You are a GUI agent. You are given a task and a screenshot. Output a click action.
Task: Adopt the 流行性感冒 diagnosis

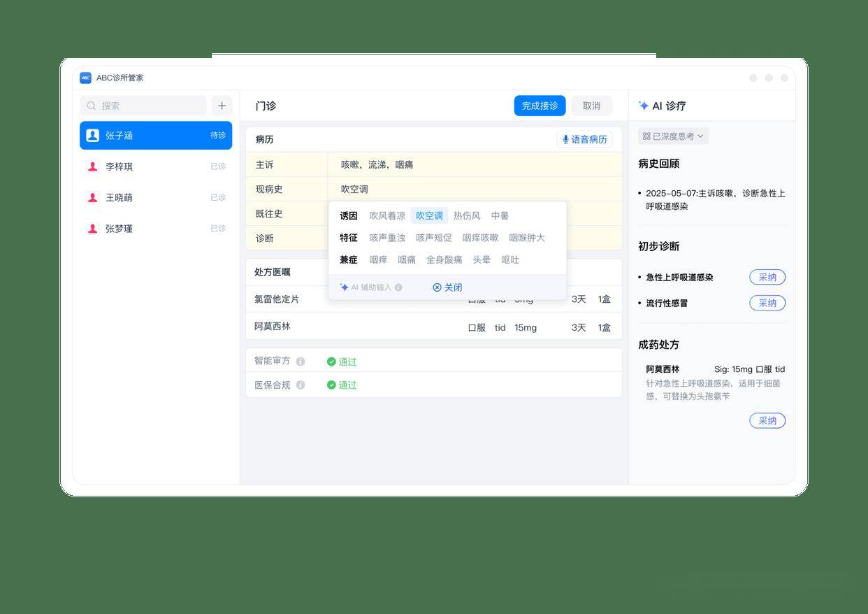tap(767, 303)
